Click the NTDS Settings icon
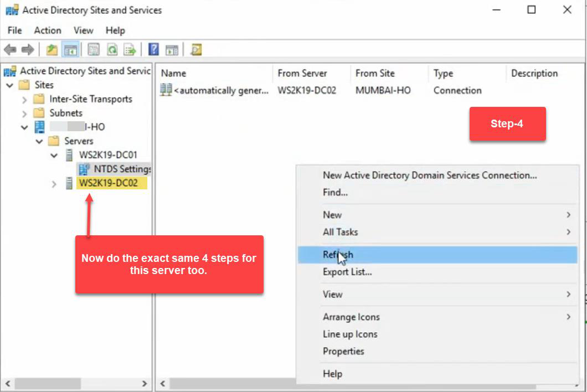The width and height of the screenshot is (587, 392). (x=84, y=169)
